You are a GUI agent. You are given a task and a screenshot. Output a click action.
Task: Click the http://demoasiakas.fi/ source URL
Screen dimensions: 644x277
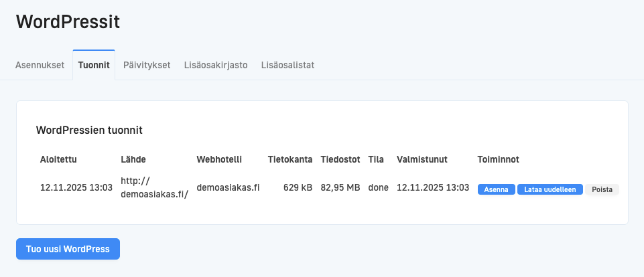pos(154,188)
